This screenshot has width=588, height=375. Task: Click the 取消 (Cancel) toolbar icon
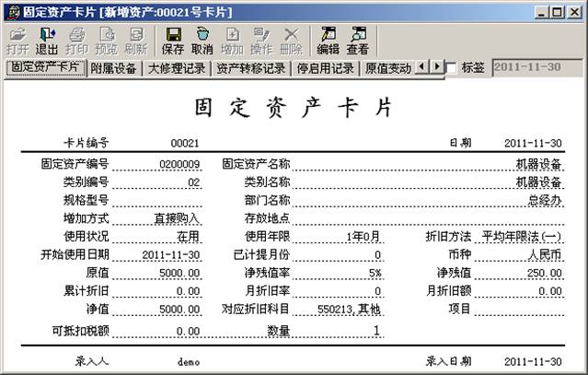[202, 41]
